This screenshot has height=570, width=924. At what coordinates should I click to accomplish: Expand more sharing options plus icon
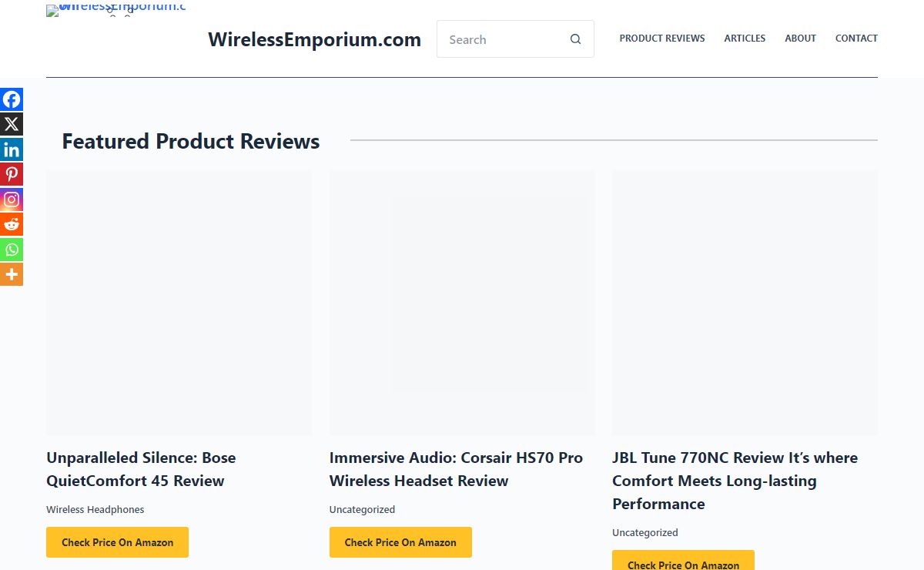(x=12, y=274)
